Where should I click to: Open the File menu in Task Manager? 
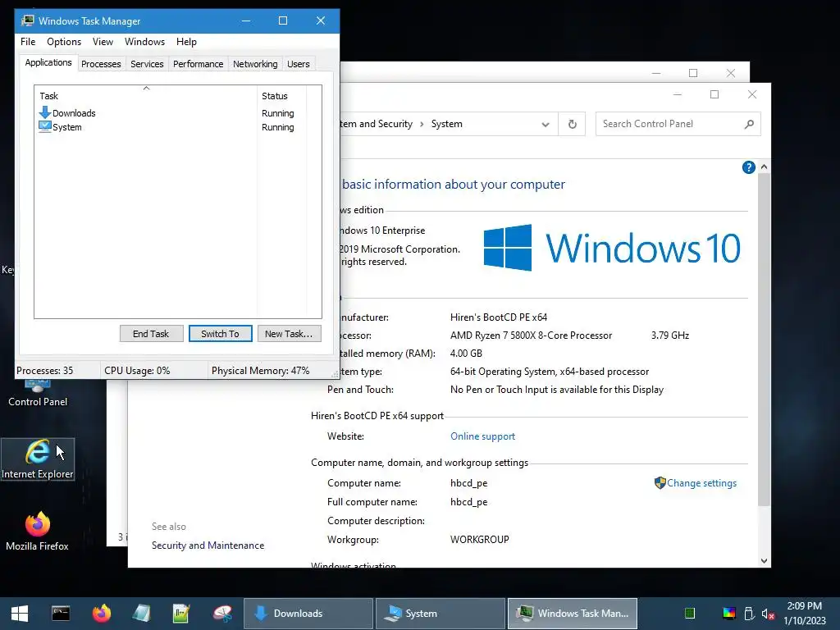(28, 42)
